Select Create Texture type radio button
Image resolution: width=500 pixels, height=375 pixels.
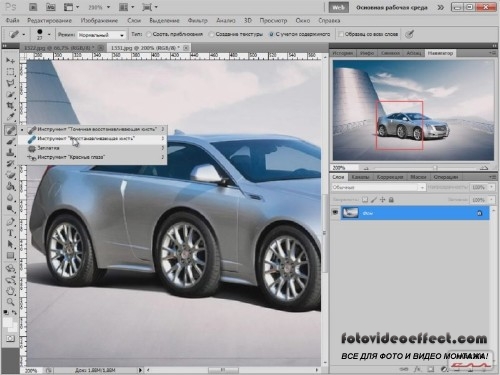click(211, 34)
